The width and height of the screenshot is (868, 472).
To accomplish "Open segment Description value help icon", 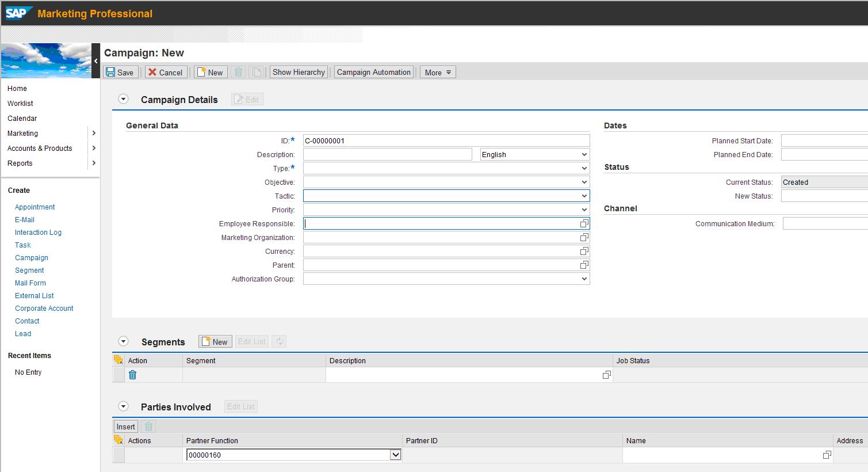I will (606, 375).
